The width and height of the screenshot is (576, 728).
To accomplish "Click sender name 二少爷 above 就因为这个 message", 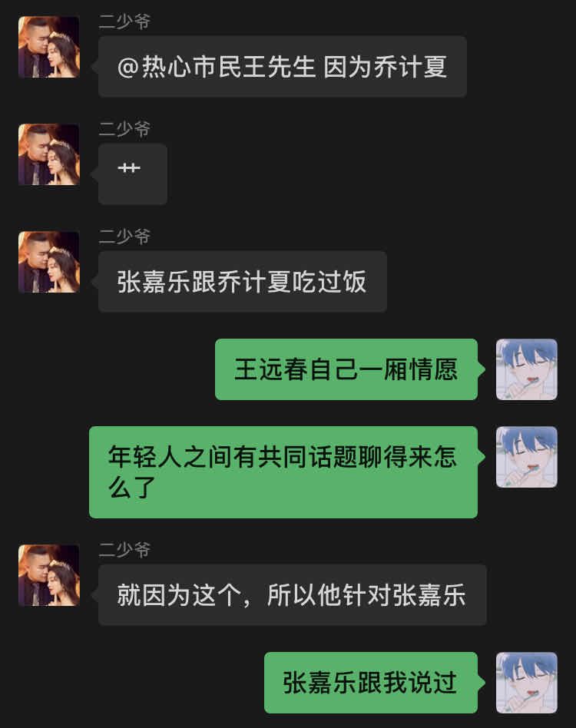I will (x=124, y=550).
